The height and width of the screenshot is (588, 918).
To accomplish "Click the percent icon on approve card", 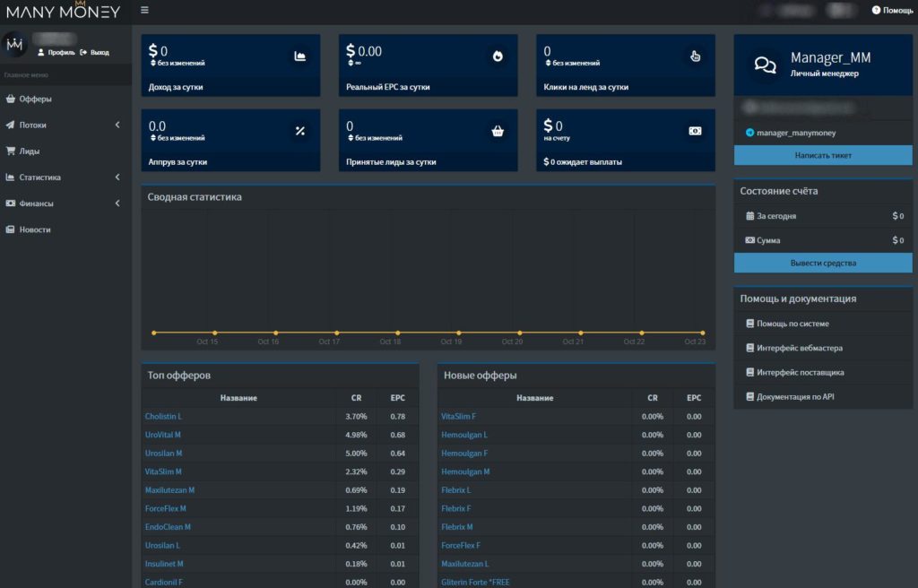I will (300, 131).
